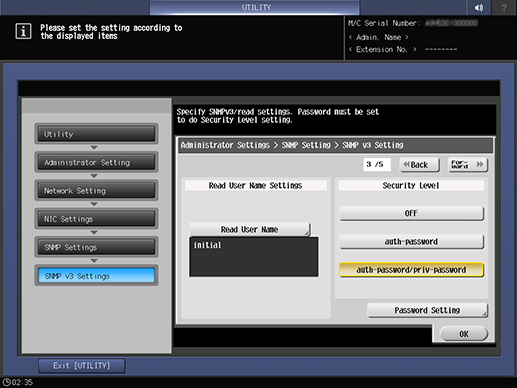Click the speaker volume icon
This screenshot has height=388, width=517.
pos(479,7)
